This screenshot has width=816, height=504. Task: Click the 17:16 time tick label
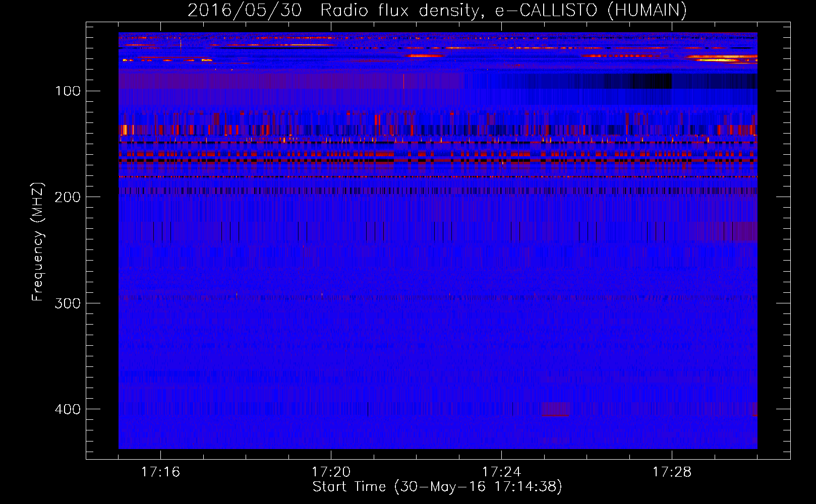click(160, 472)
